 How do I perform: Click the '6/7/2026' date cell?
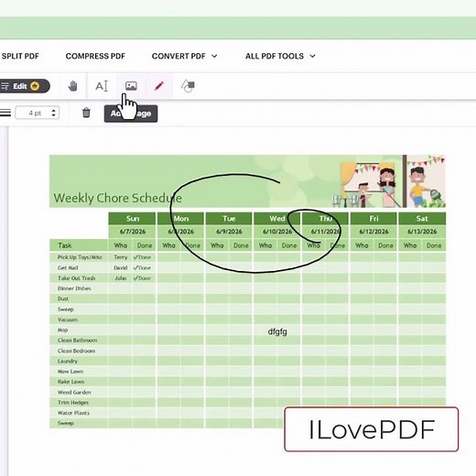133,232
